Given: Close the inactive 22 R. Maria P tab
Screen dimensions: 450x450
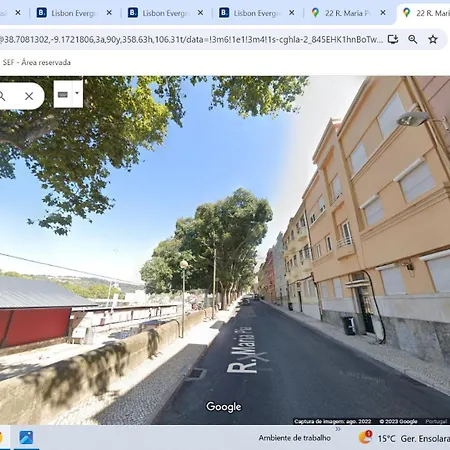Looking at the screenshot, I should coord(383,13).
